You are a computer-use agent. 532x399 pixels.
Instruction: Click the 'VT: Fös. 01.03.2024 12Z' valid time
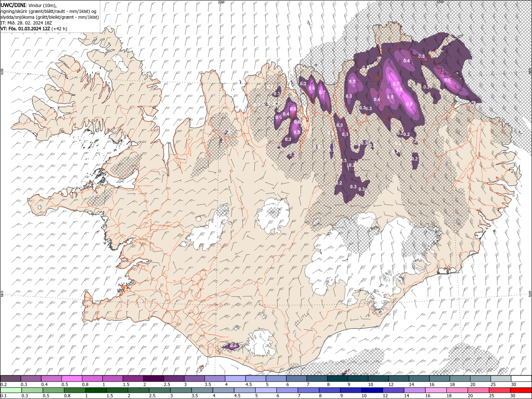(x=26, y=29)
